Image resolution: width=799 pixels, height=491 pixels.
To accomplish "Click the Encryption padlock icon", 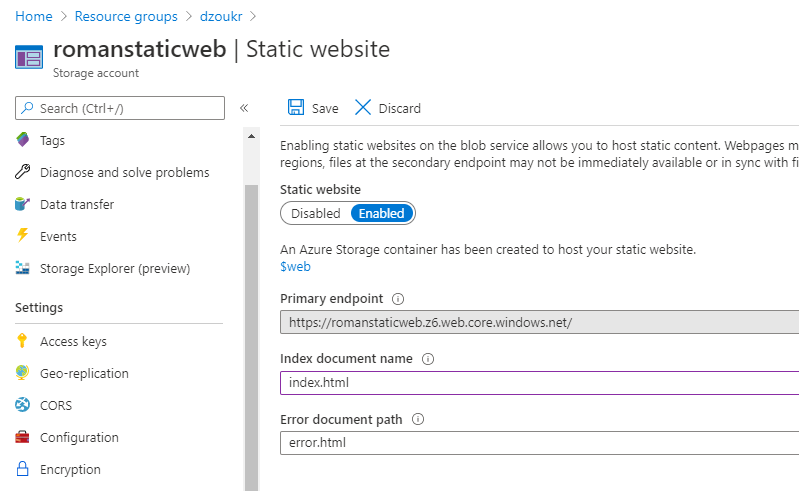I will pos(23,469).
